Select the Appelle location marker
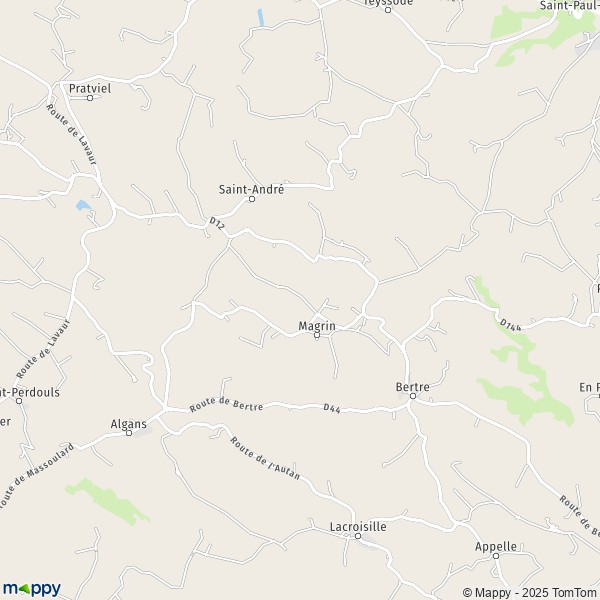The image size is (600, 600). [x=496, y=556]
